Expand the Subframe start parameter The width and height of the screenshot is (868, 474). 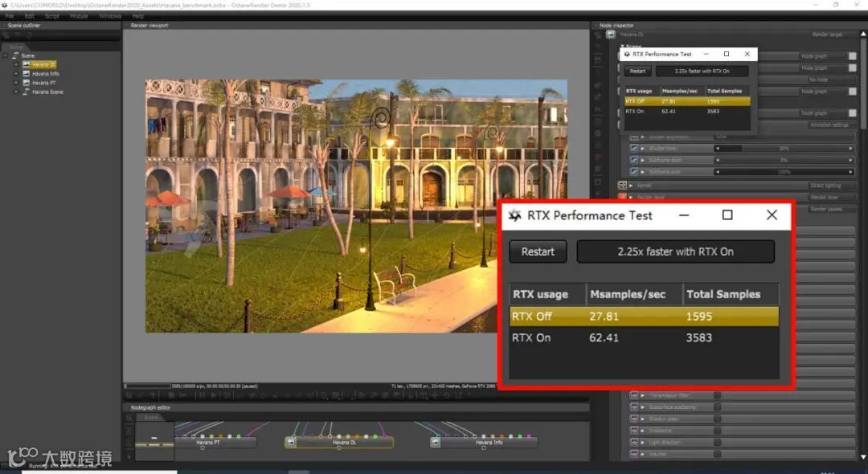click(x=643, y=160)
